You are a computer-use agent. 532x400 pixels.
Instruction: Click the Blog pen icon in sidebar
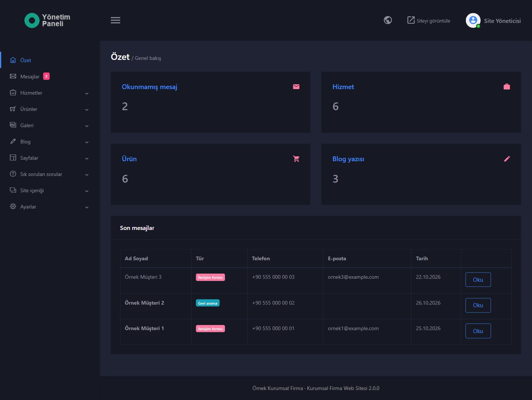pyautogui.click(x=13, y=141)
